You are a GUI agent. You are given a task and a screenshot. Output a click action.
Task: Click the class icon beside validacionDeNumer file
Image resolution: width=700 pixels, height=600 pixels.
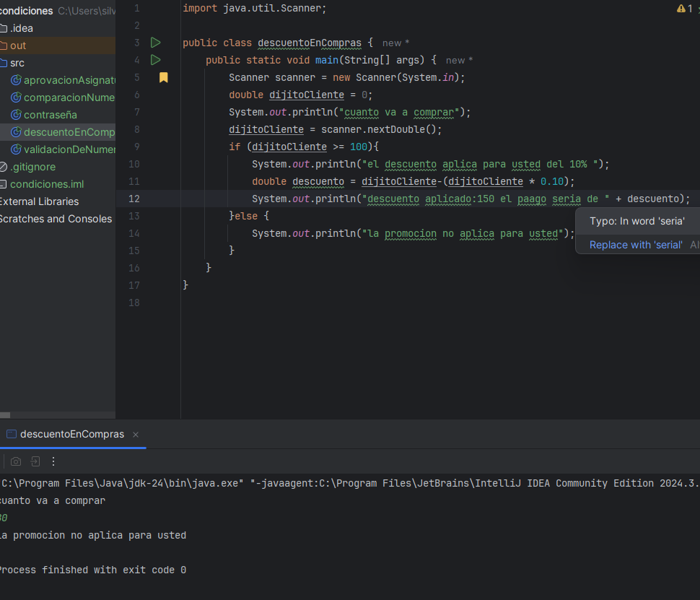click(16, 149)
